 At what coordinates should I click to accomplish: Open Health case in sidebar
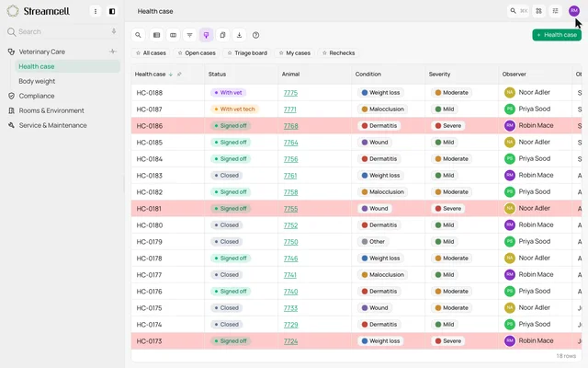pyautogui.click(x=67, y=66)
